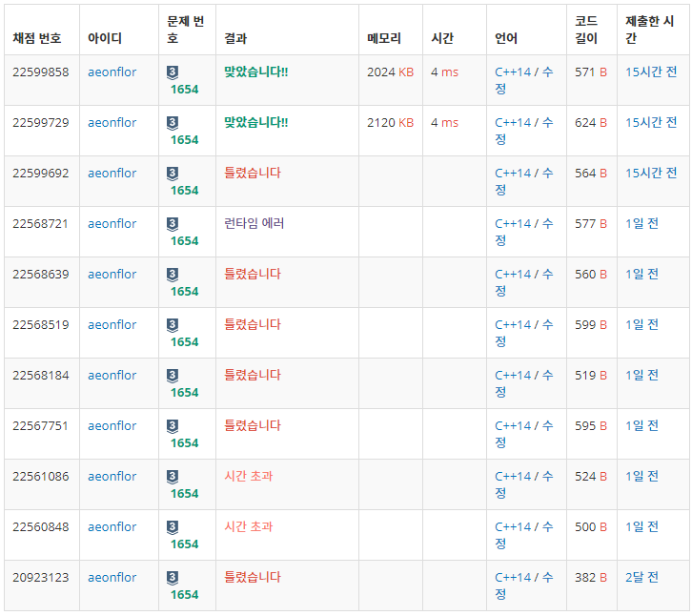This screenshot has height=616, width=692.
Task: Click tier badge icon in row 22568721
Action: point(173,224)
